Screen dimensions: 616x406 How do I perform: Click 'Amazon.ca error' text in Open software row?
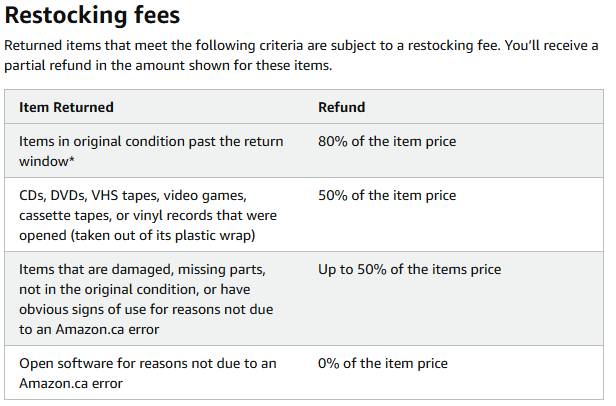71,383
